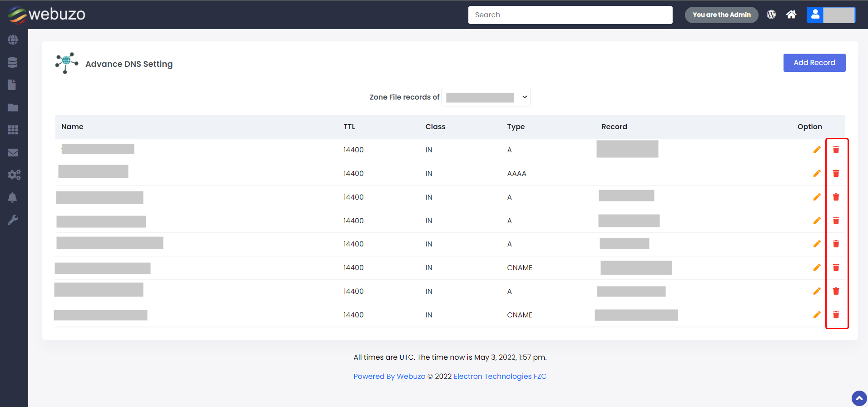This screenshot has width=868, height=407.
Task: Delete the AAAA record with trash icon
Action: (836, 173)
